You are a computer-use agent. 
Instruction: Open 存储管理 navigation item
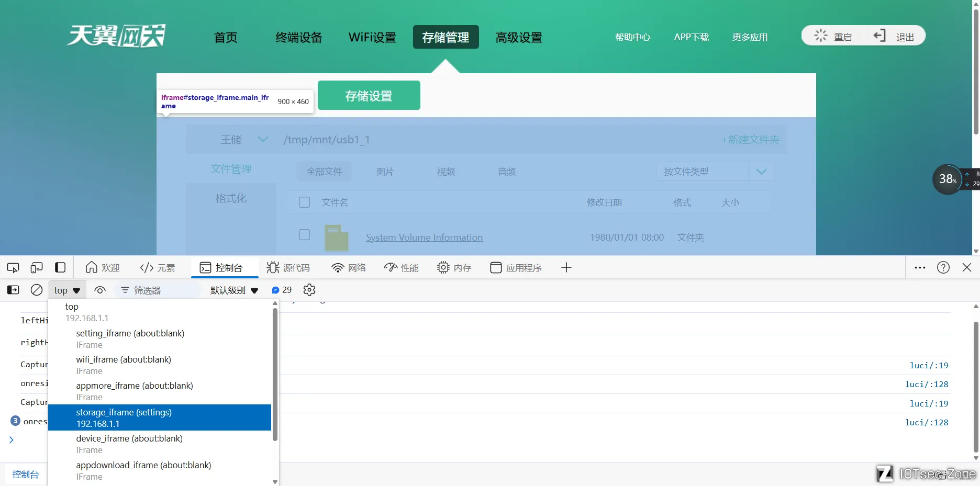click(x=446, y=37)
